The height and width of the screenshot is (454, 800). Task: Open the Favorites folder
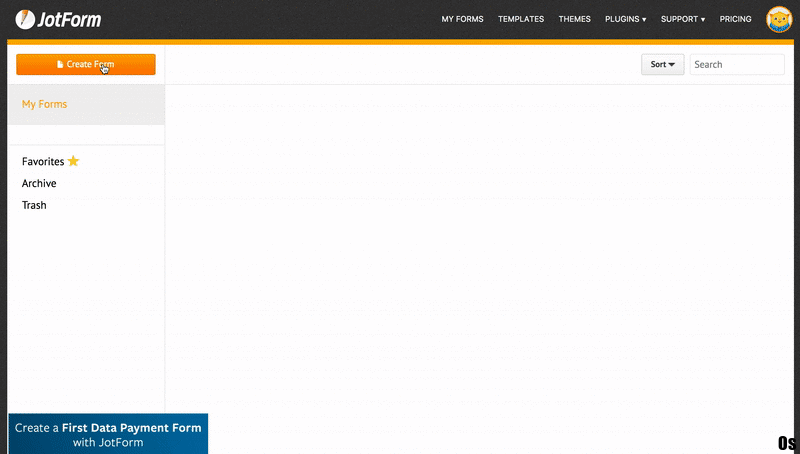point(43,161)
